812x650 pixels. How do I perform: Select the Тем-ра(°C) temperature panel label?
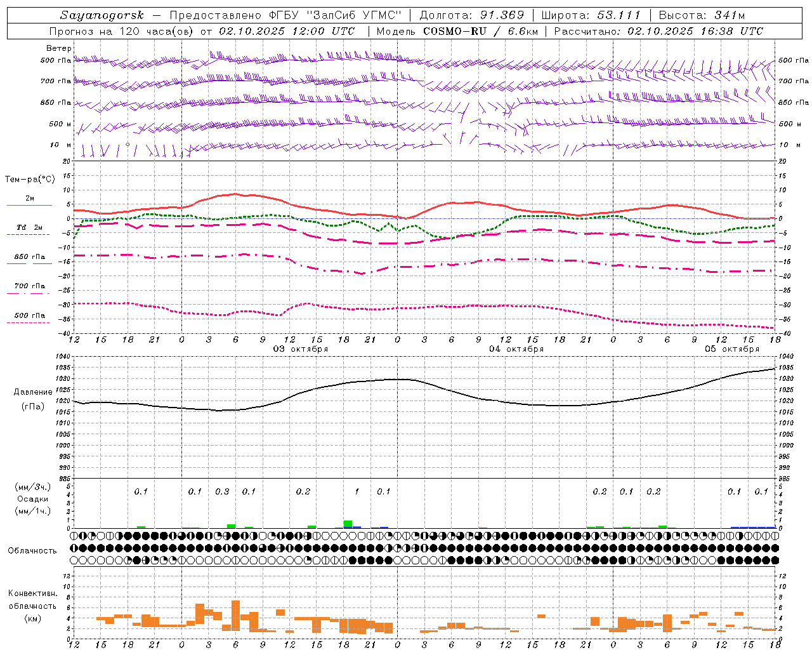click(30, 180)
